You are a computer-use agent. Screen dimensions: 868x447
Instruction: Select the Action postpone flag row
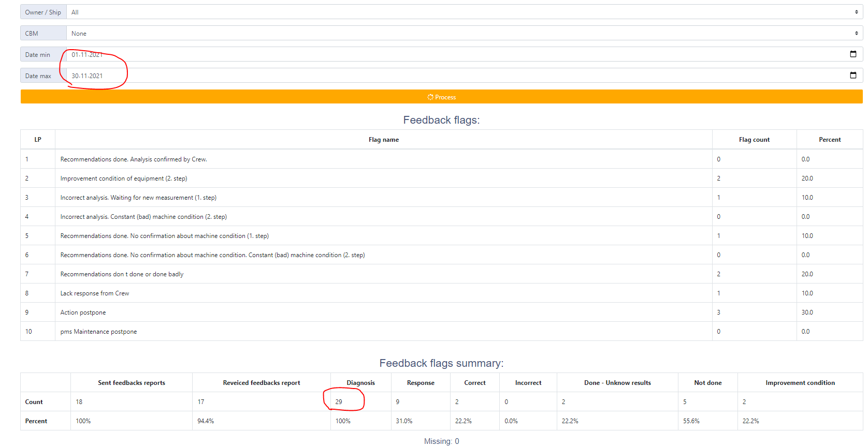[83, 312]
